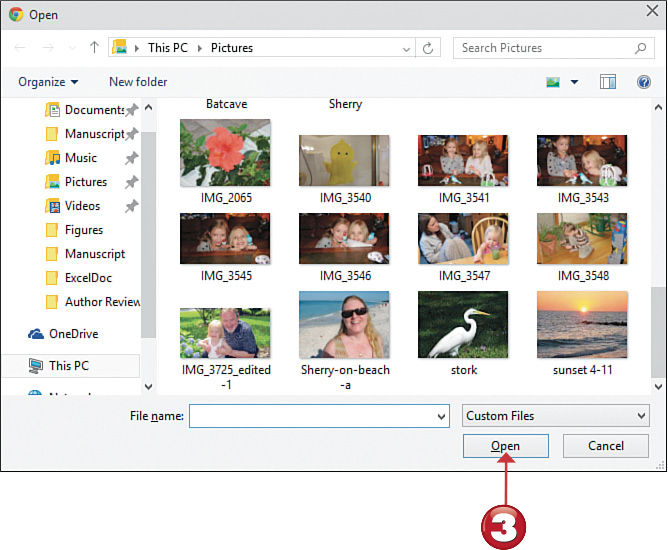Screen dimensions: 668x550
Task: Open the Custom Files type dropdown
Action: click(x=556, y=416)
